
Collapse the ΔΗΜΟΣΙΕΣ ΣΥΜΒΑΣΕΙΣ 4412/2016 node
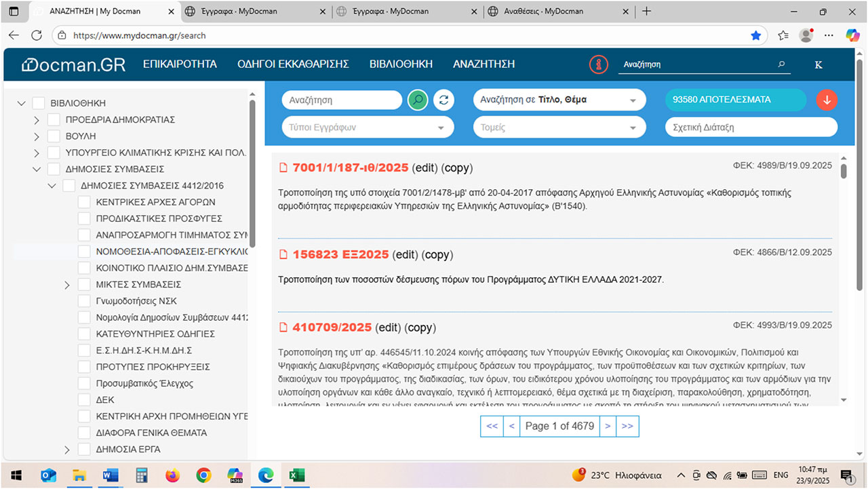tap(52, 186)
